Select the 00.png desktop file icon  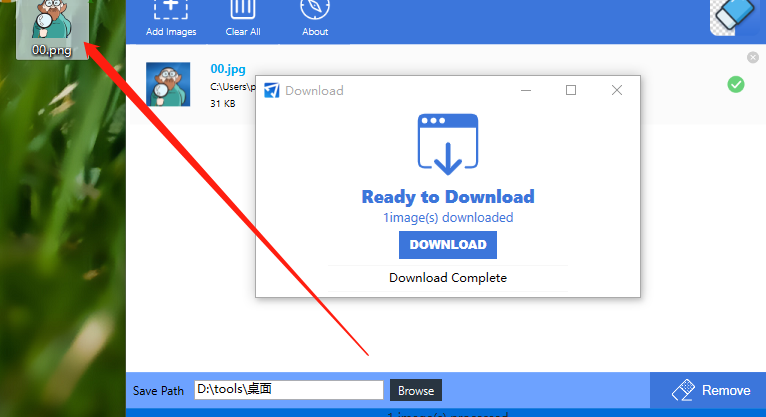[x=52, y=29]
